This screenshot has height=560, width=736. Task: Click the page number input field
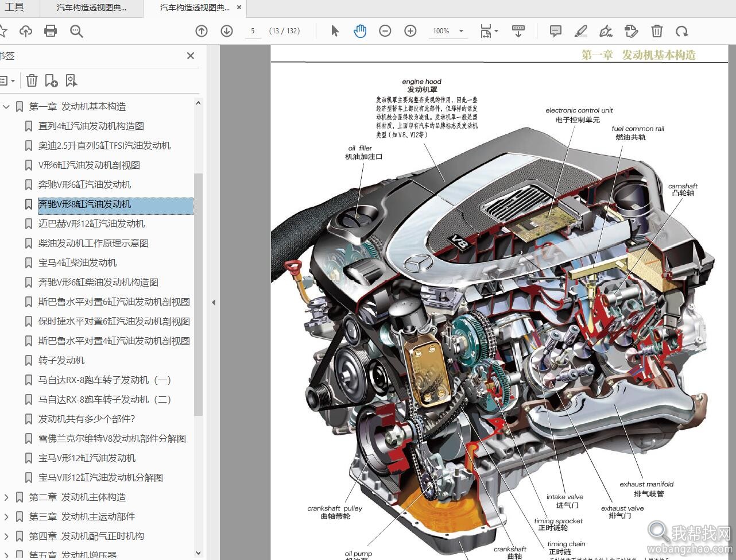click(x=253, y=31)
